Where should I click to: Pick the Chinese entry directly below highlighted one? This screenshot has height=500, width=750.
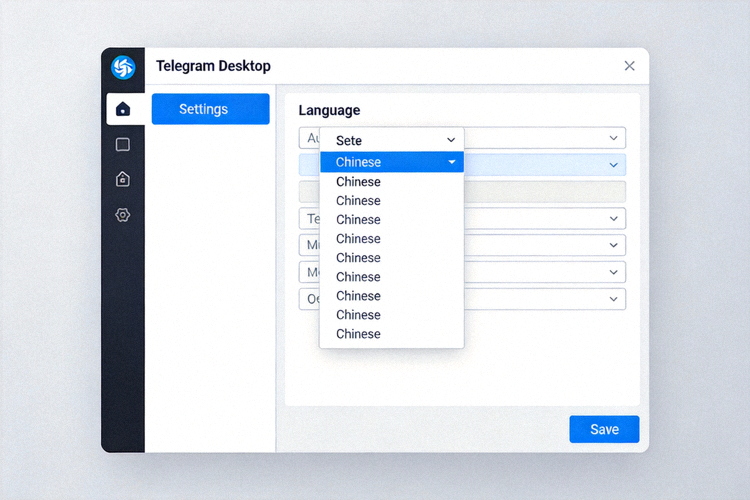(358, 182)
